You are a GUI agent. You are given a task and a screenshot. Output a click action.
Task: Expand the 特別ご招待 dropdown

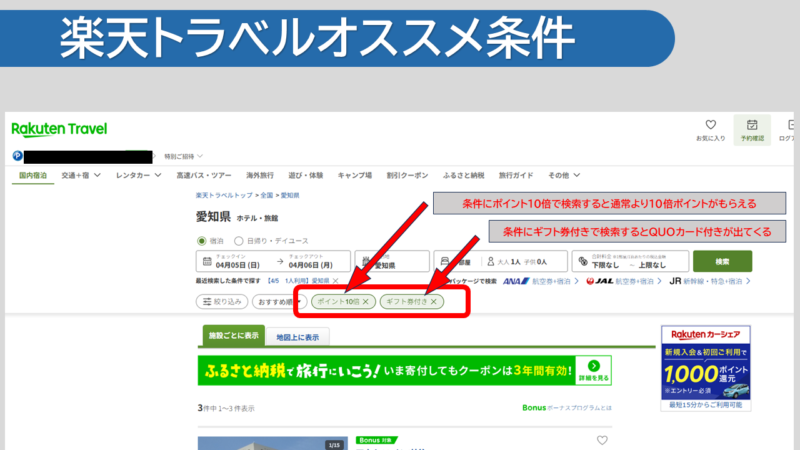(184, 156)
